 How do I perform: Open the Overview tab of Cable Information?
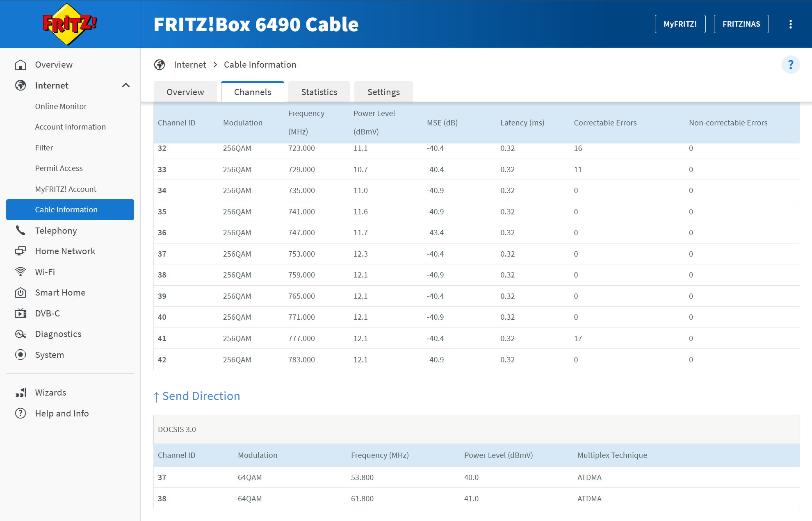[x=185, y=92]
